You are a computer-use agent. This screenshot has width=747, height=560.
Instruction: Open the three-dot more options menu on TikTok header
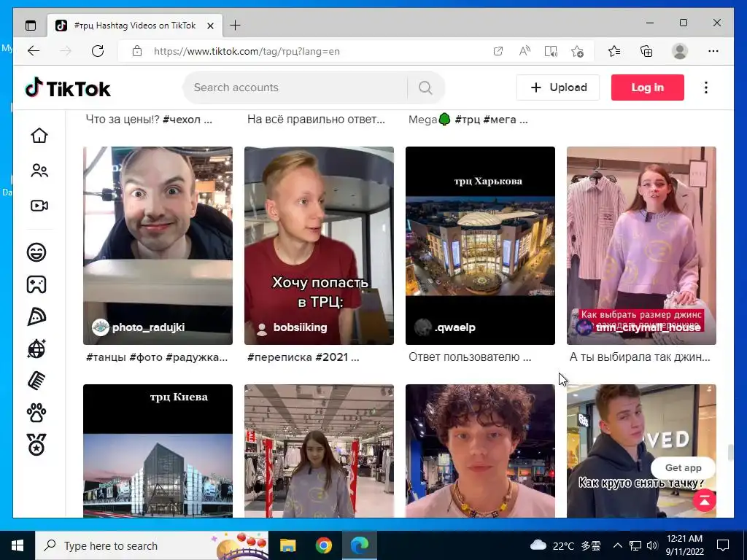click(x=706, y=87)
